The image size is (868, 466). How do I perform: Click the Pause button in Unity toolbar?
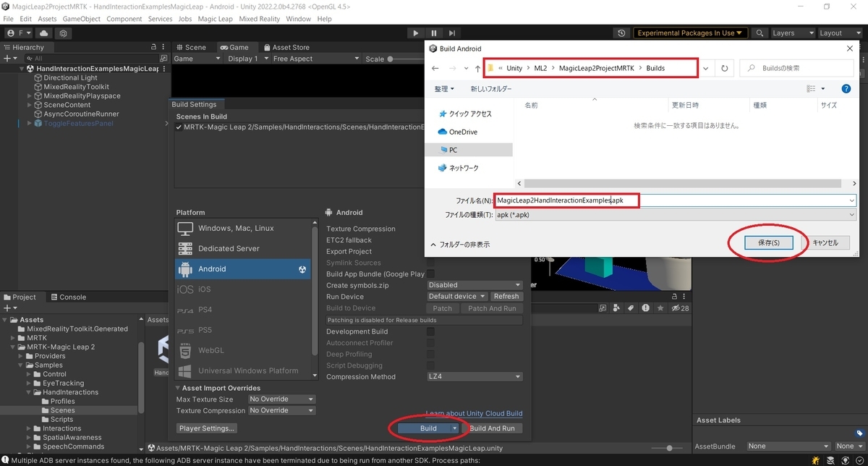(434, 33)
